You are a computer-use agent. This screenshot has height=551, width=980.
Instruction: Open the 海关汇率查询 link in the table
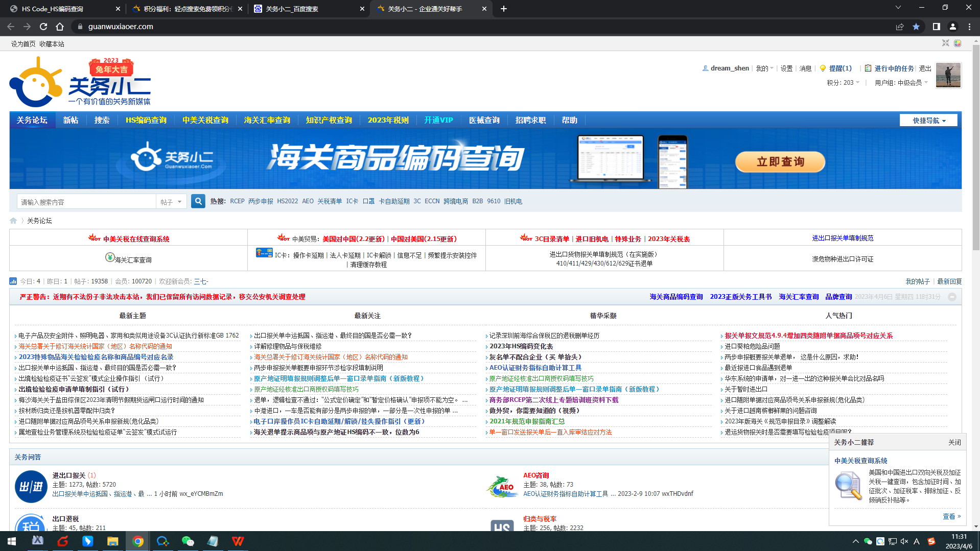coord(133,260)
